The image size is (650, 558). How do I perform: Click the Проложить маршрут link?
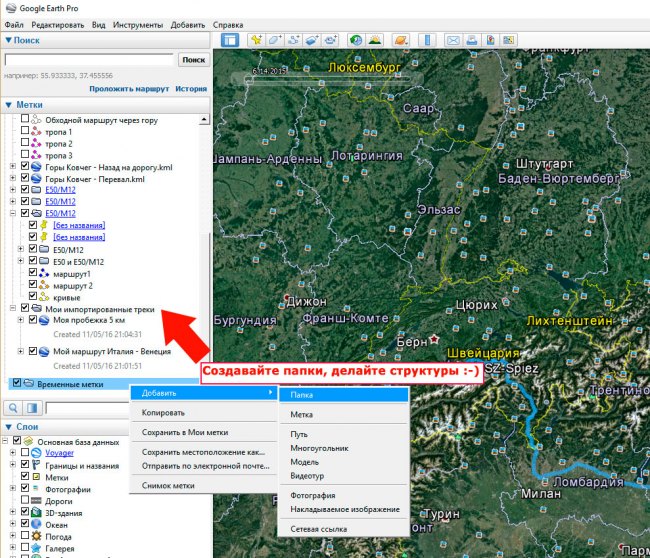tap(129, 89)
